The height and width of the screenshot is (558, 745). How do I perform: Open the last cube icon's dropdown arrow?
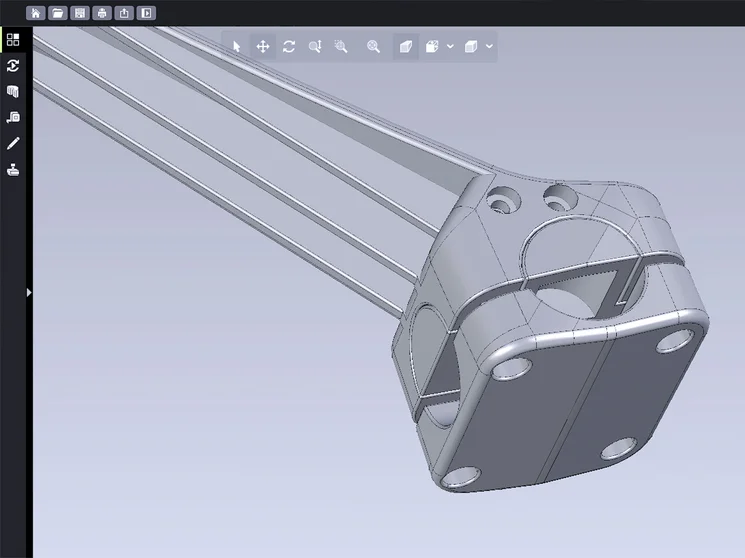pyautogui.click(x=489, y=47)
